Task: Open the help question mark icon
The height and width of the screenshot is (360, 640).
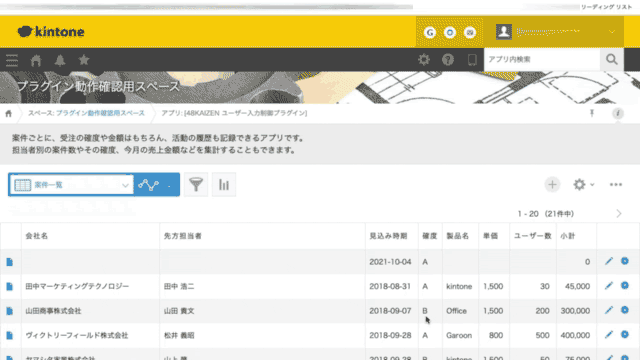Action: (448, 60)
